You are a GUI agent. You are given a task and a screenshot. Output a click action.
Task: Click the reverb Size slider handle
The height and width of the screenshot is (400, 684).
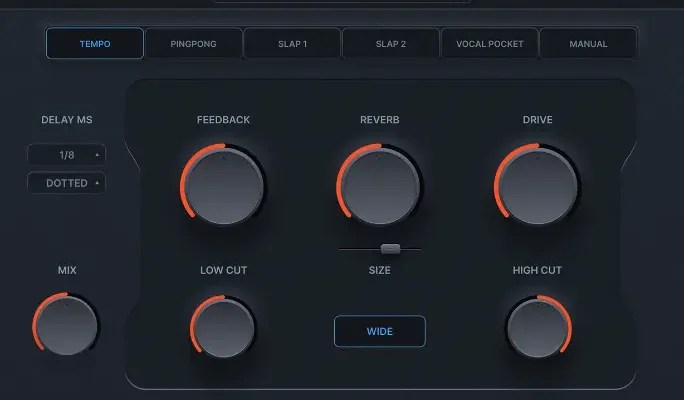coord(390,248)
